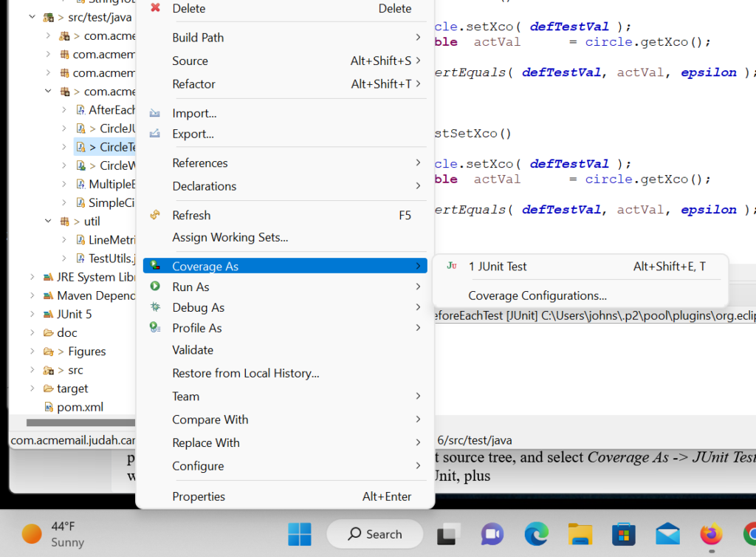Open Firefox from the taskbar
Screen dimensions: 756x557
pyautogui.click(x=711, y=533)
